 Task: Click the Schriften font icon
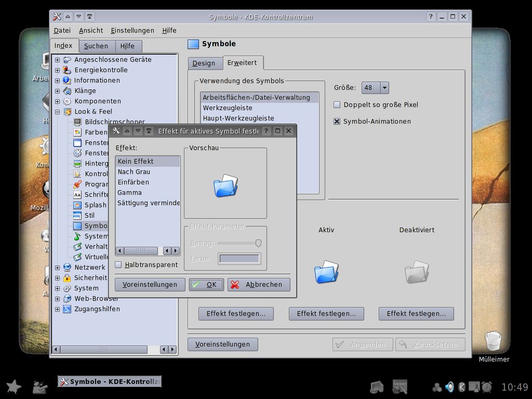coord(77,195)
